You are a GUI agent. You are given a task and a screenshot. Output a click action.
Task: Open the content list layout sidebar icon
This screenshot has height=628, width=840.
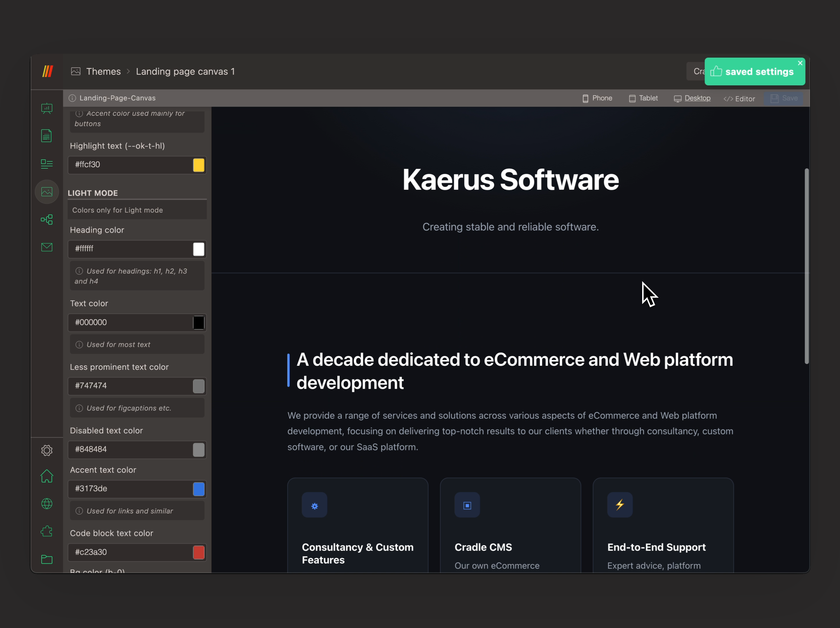47,164
